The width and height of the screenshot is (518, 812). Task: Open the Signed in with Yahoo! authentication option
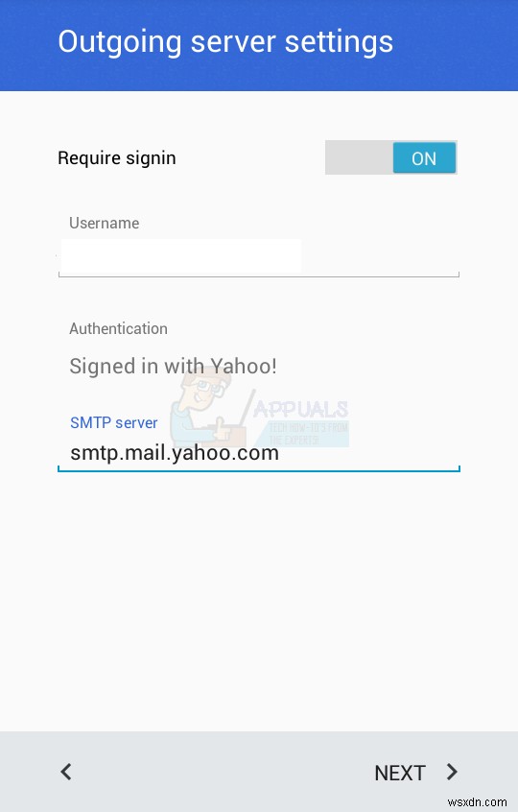coord(174,366)
